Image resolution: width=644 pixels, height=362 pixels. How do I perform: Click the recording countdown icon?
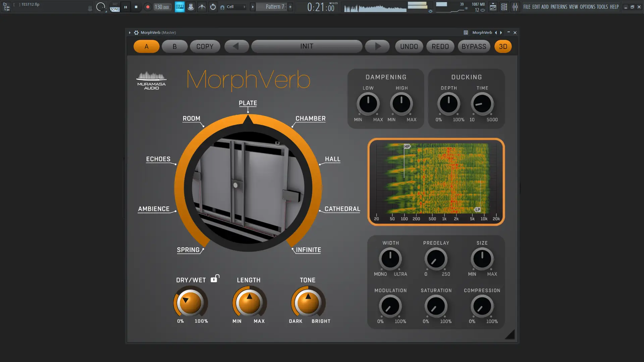(x=213, y=7)
